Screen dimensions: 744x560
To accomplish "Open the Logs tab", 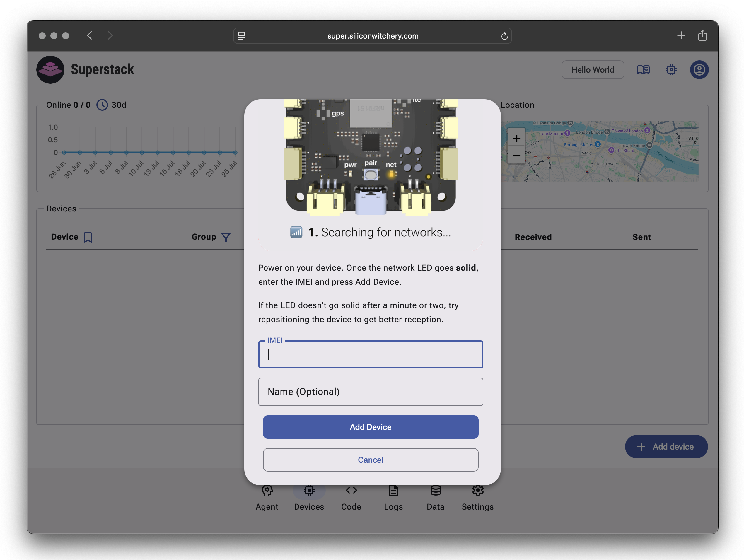I will tap(393, 498).
